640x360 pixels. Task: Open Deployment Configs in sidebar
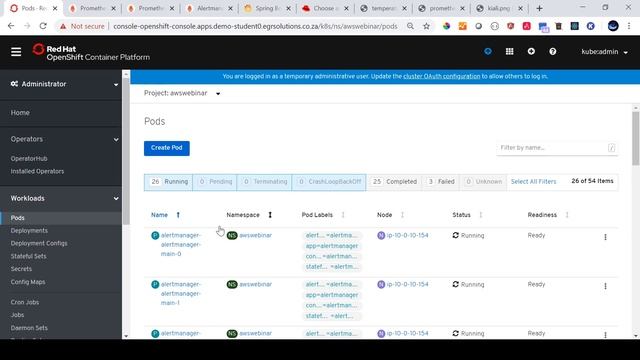39,243
